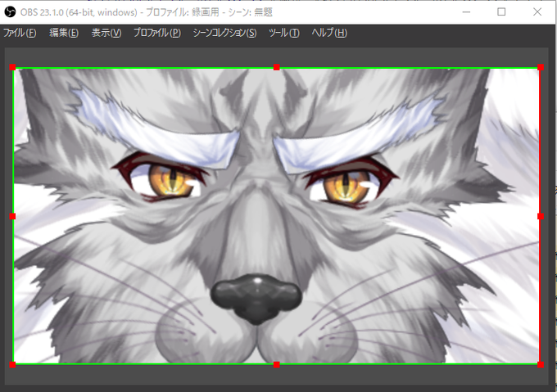Open the ファイル(F) menu

pos(20,33)
